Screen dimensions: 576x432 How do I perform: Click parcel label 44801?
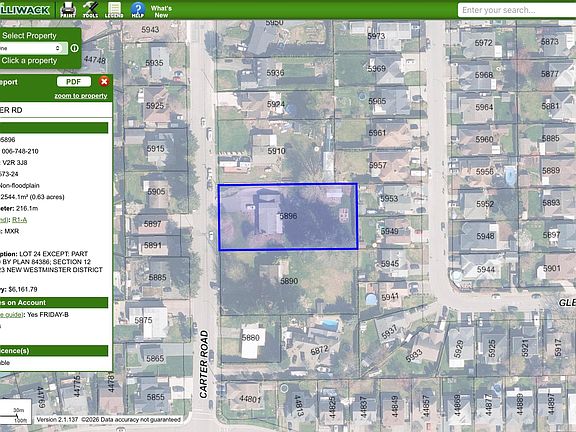250,398
